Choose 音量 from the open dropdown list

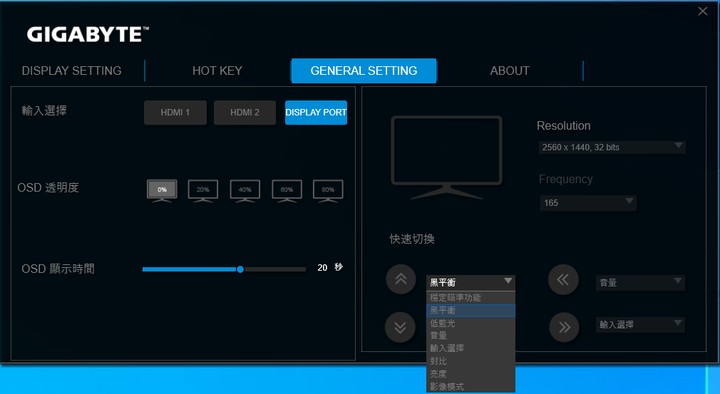471,336
